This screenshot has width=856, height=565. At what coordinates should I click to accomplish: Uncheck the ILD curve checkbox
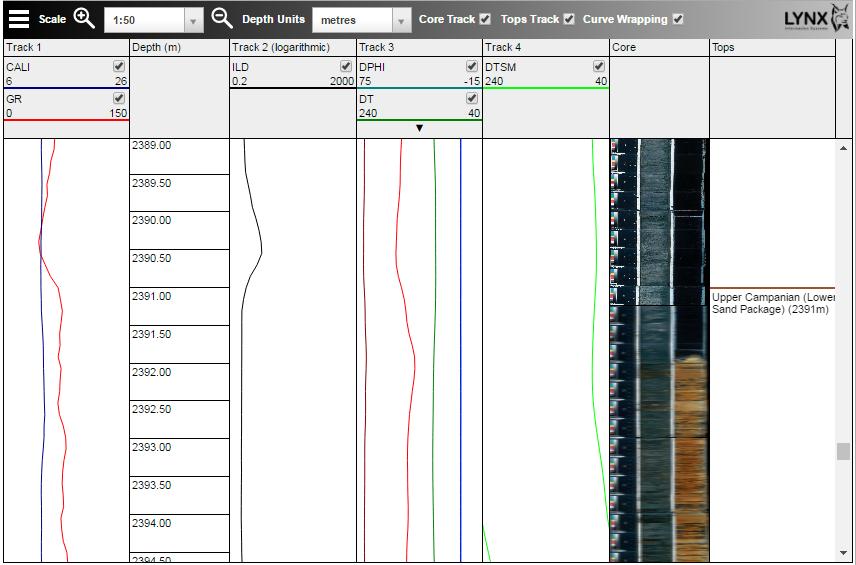346,67
